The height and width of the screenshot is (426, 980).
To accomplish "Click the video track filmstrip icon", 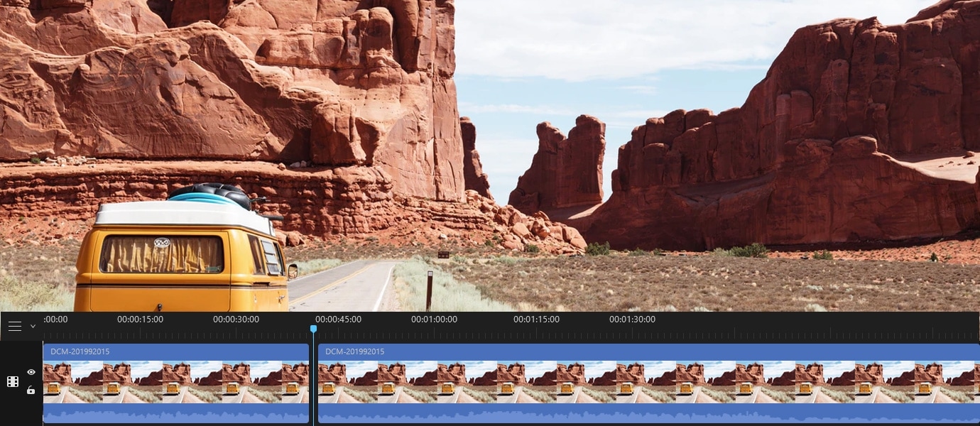I will pos(13,382).
